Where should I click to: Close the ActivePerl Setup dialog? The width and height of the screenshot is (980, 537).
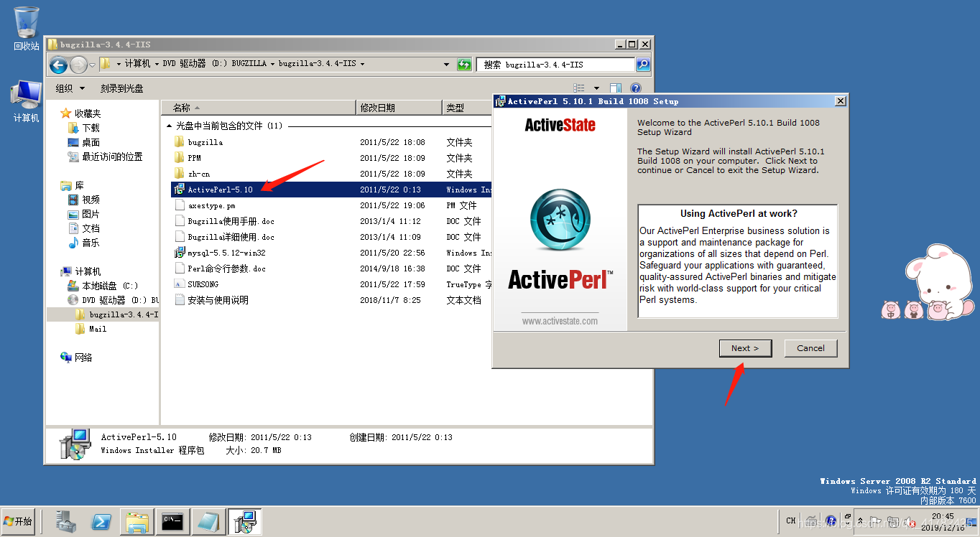840,101
